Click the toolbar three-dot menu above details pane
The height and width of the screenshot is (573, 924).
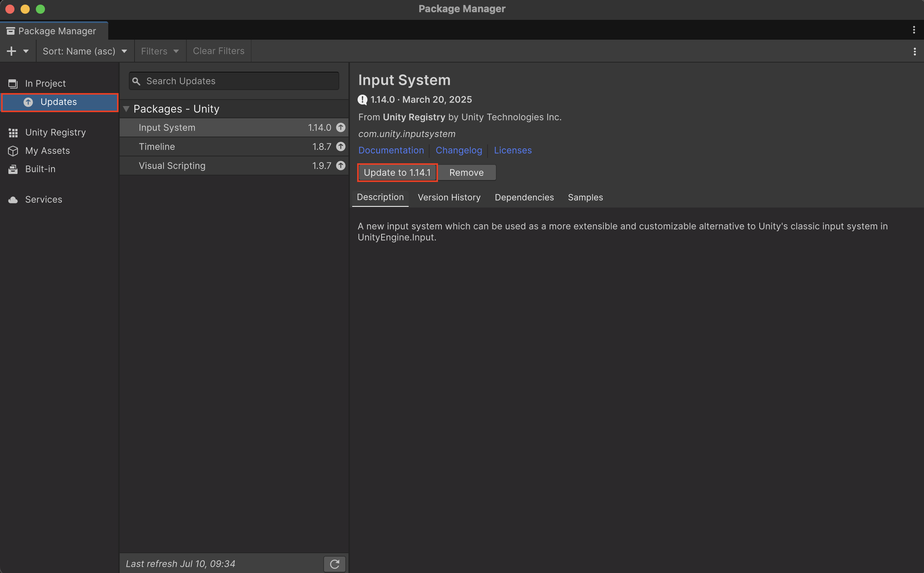click(x=915, y=51)
